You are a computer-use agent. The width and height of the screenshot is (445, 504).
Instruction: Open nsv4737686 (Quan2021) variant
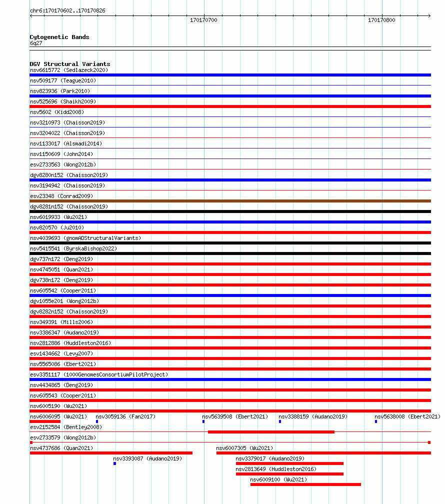61,448
